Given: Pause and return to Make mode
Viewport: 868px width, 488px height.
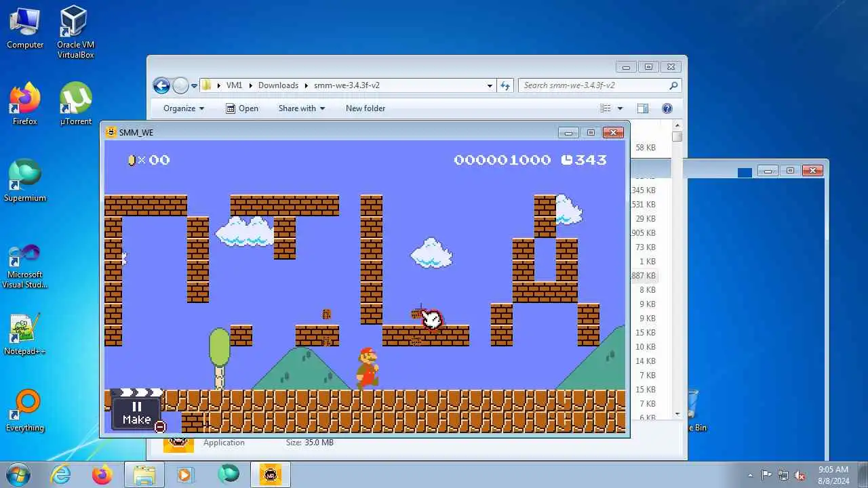Looking at the screenshot, I should 136,413.
